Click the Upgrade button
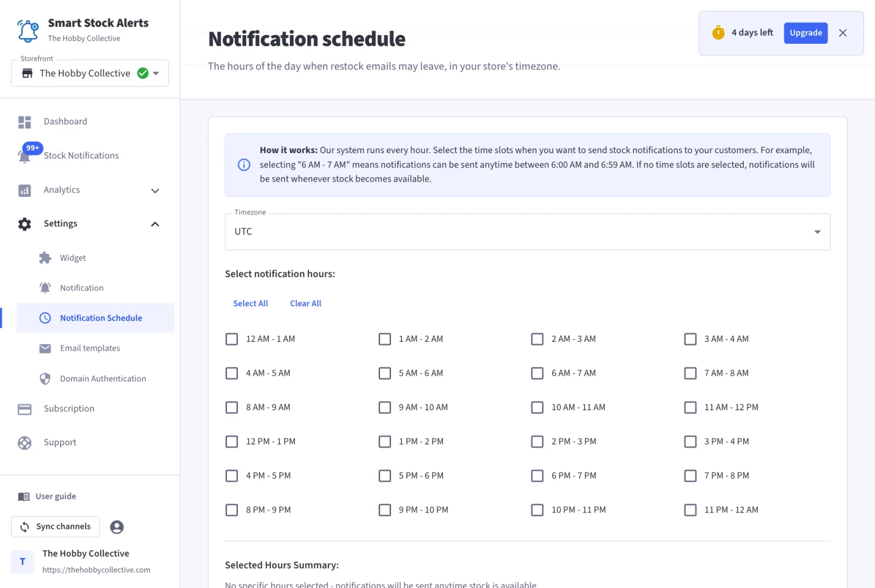 [806, 33]
